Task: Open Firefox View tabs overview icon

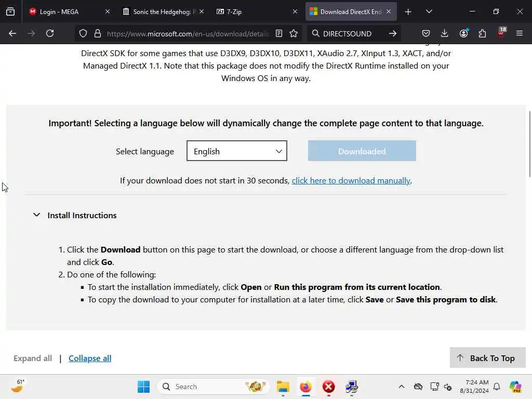Action: pos(10,11)
